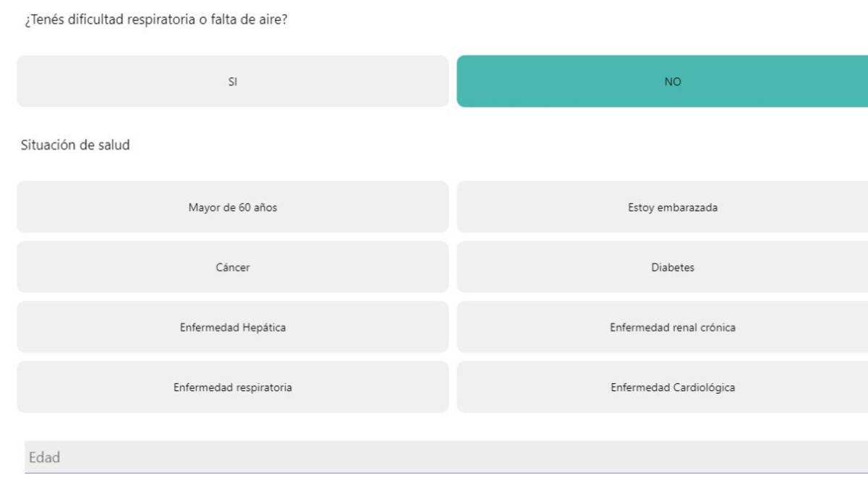Indicate that you are pregnant
The height and width of the screenshot is (488, 868).
[x=672, y=207]
